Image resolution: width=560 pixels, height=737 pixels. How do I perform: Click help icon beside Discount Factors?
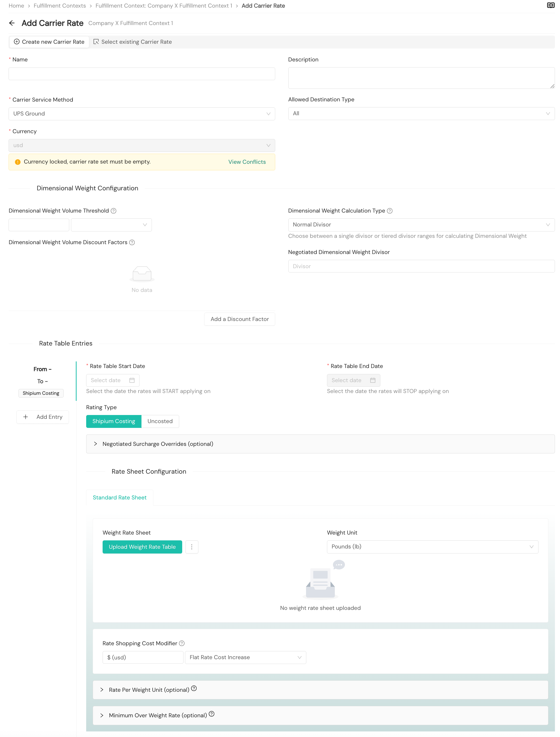(x=132, y=242)
